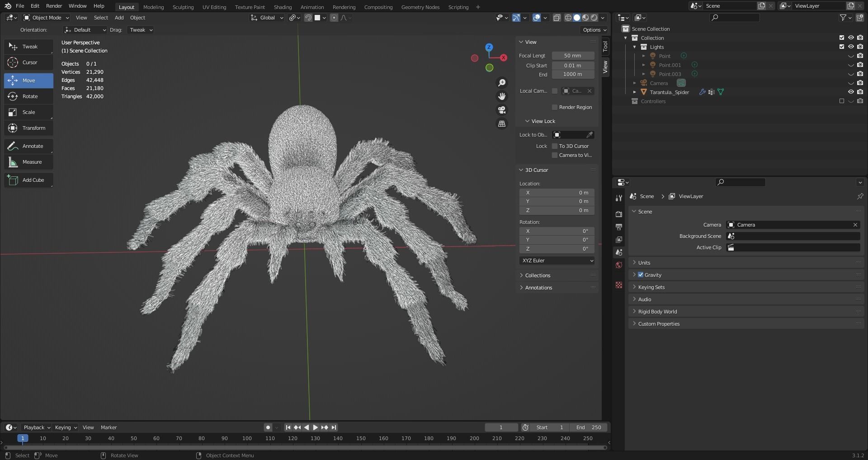The width and height of the screenshot is (868, 460).
Task: Click the View sidebar tab
Action: (x=605, y=67)
